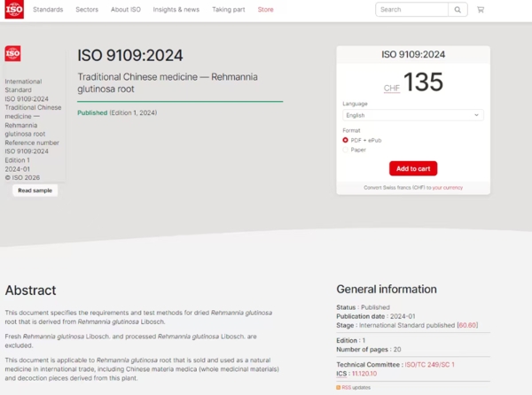Click the small ISO logo on the document cover
The width and height of the screenshot is (532, 395).
click(x=13, y=53)
